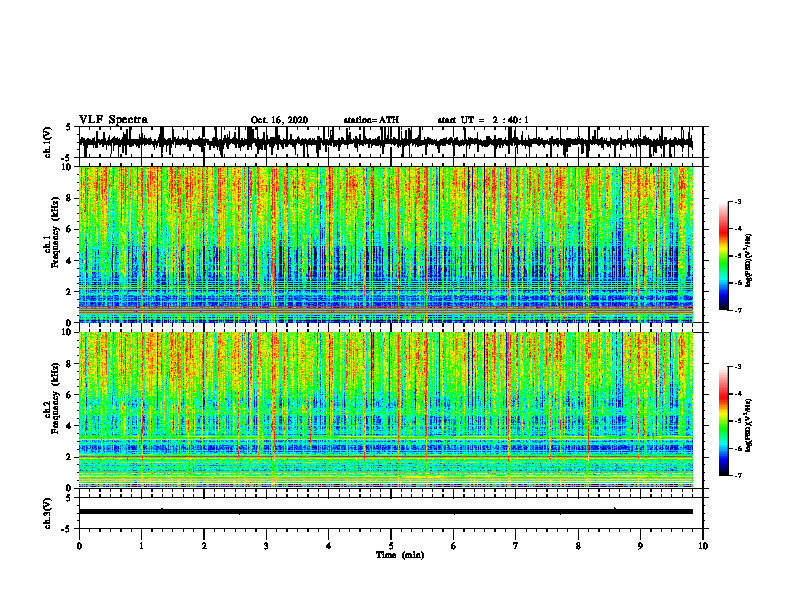The height and width of the screenshot is (612, 792).
Task: Click the "ch.1(V)" waveform axis label
Action: 48,142
